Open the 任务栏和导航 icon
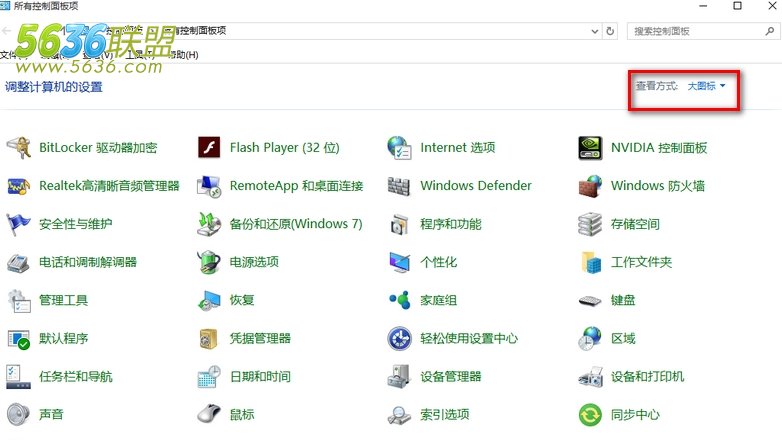 tap(18, 377)
